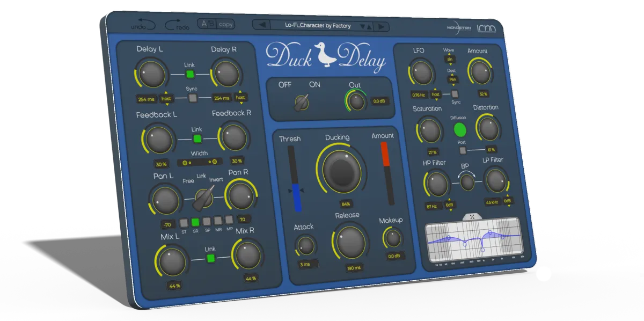
Task: Select the SP mode button
Action: pos(207,221)
